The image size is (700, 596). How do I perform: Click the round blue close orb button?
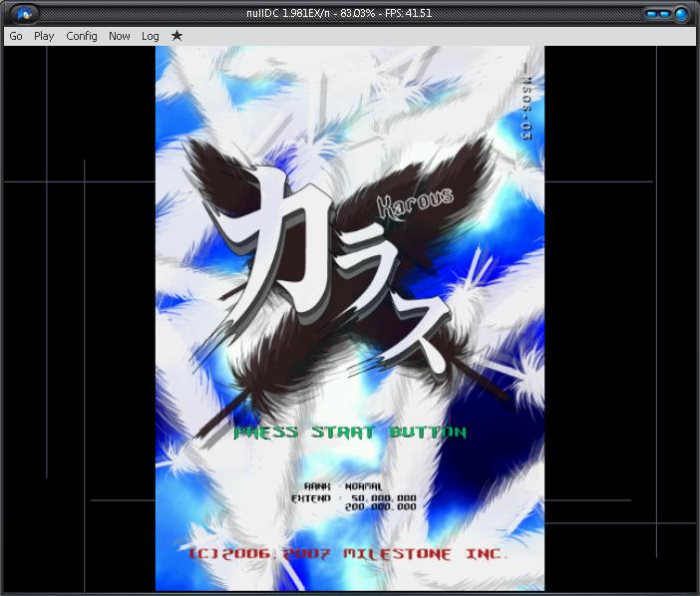pos(681,14)
